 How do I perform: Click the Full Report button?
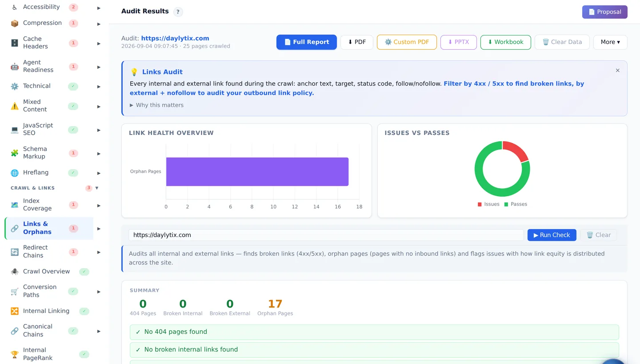point(307,42)
